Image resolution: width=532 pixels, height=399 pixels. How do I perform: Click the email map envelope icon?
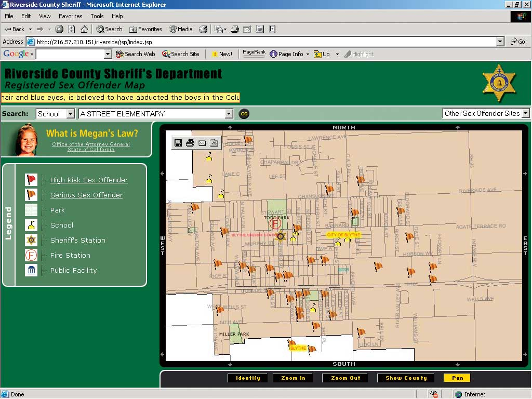coord(202,143)
